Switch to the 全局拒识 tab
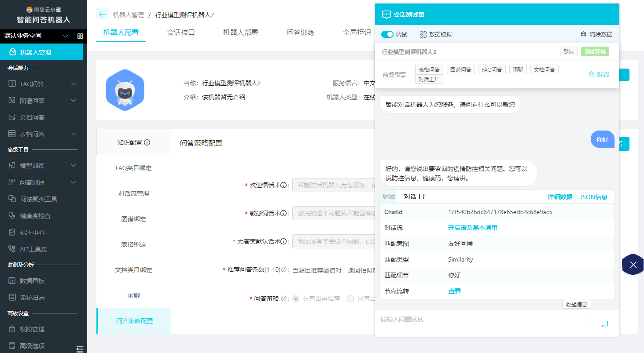The image size is (644, 353). pyautogui.click(x=357, y=33)
